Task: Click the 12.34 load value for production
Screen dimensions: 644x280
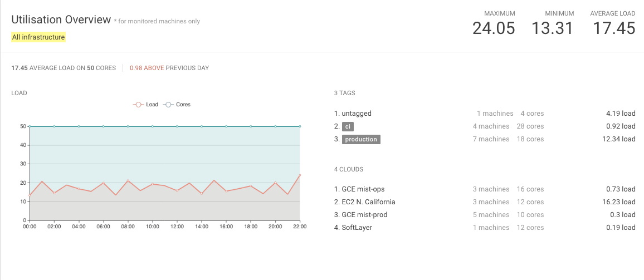Action: pos(620,139)
